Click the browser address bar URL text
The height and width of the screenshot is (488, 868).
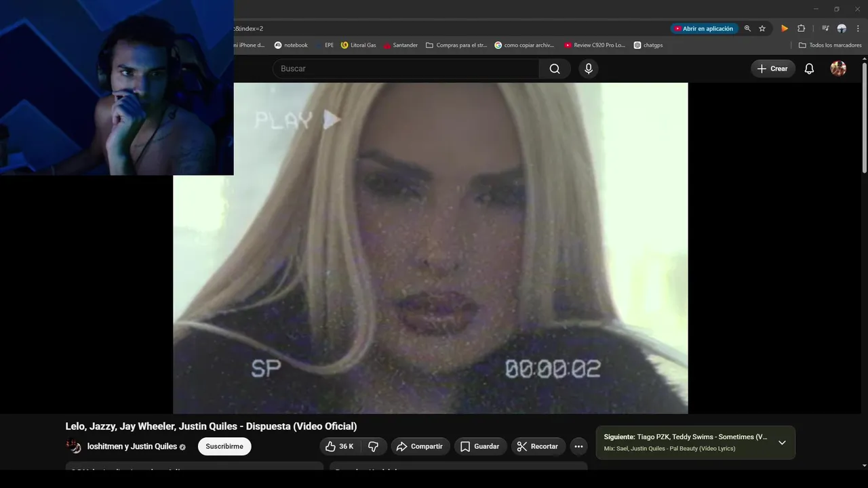click(x=249, y=28)
